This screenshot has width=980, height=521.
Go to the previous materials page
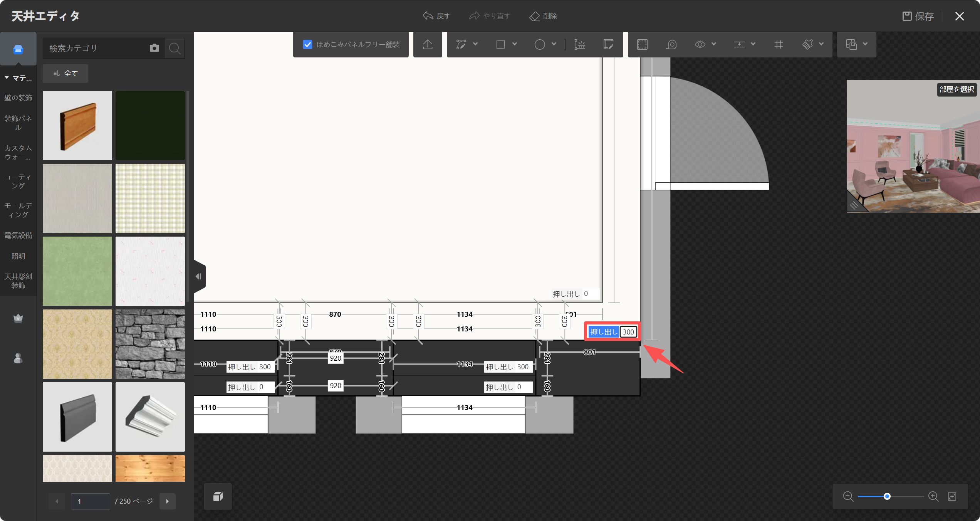point(57,501)
